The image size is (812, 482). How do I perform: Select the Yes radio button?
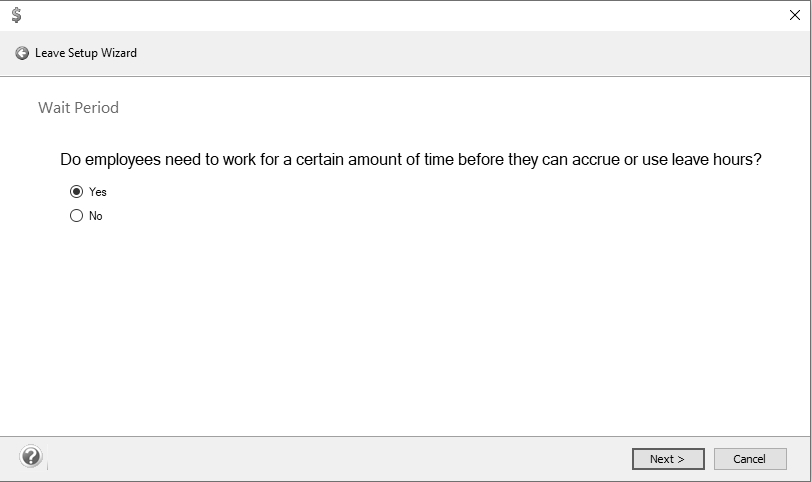[76, 192]
